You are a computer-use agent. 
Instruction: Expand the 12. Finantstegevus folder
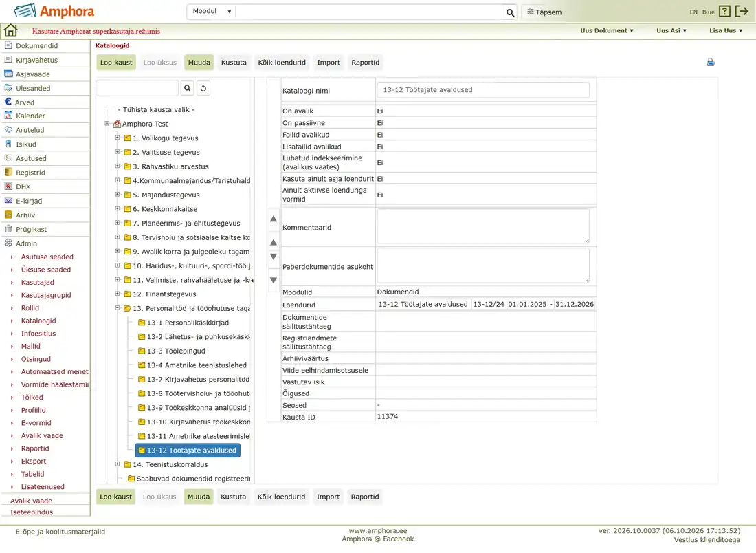(x=117, y=294)
